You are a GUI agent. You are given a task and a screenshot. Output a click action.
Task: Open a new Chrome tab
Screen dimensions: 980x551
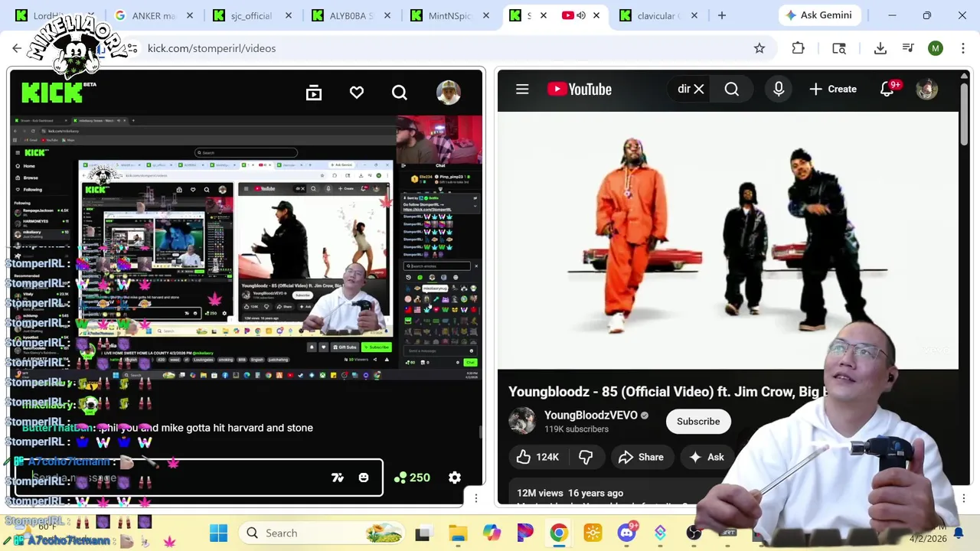click(x=722, y=15)
